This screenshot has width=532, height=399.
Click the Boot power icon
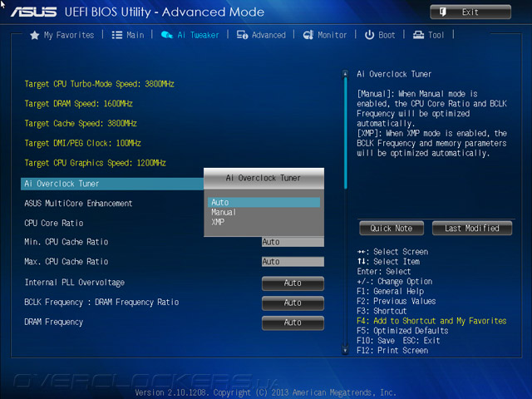(x=369, y=35)
